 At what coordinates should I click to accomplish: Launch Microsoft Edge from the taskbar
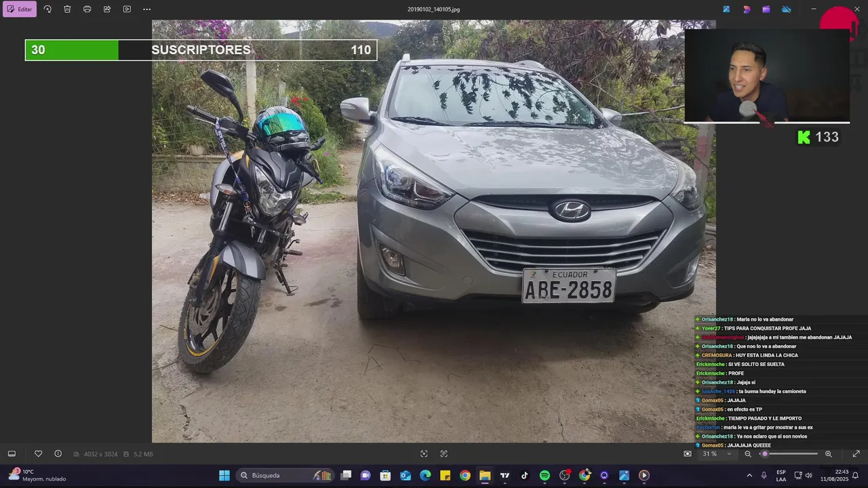(x=425, y=476)
